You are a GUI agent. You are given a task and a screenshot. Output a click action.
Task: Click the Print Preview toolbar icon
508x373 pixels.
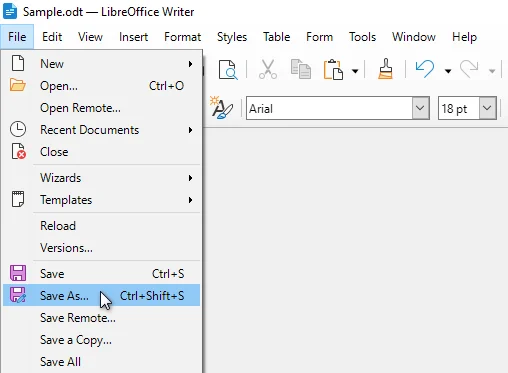tap(228, 70)
